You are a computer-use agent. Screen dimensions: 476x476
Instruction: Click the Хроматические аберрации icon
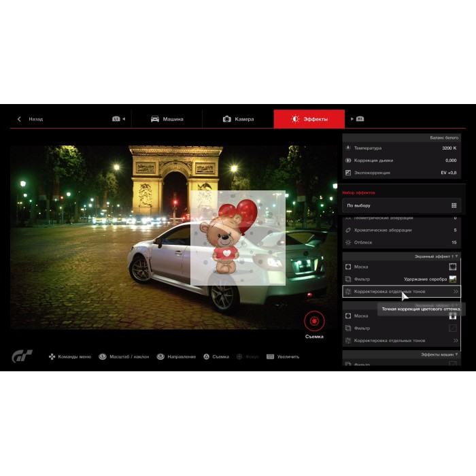(348, 230)
